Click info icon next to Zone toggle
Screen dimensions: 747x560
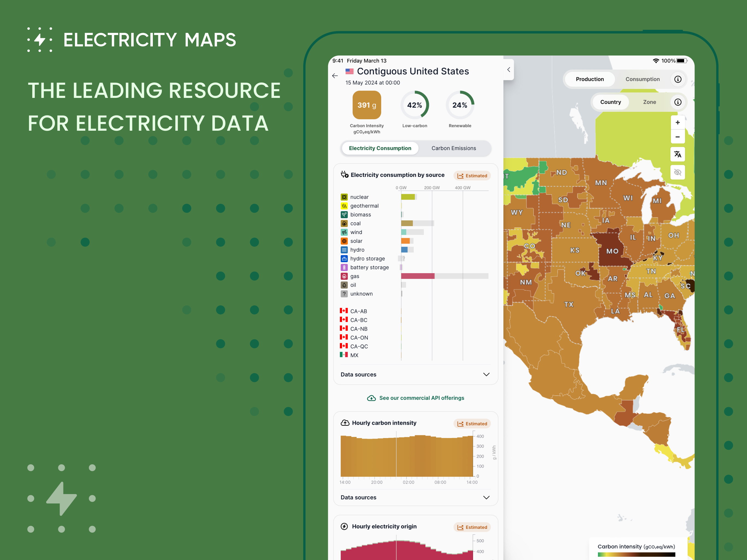point(678,102)
